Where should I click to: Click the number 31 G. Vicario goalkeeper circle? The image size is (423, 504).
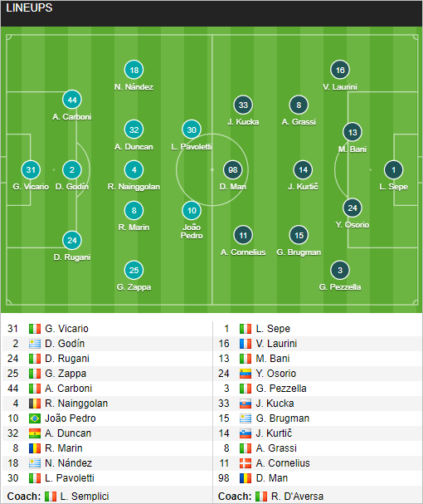coord(31,169)
